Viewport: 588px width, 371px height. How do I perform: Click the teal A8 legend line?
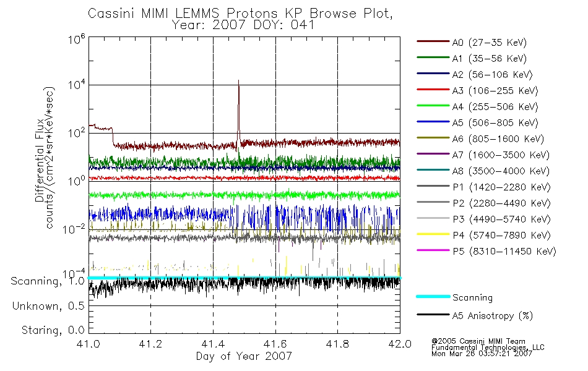coord(433,170)
